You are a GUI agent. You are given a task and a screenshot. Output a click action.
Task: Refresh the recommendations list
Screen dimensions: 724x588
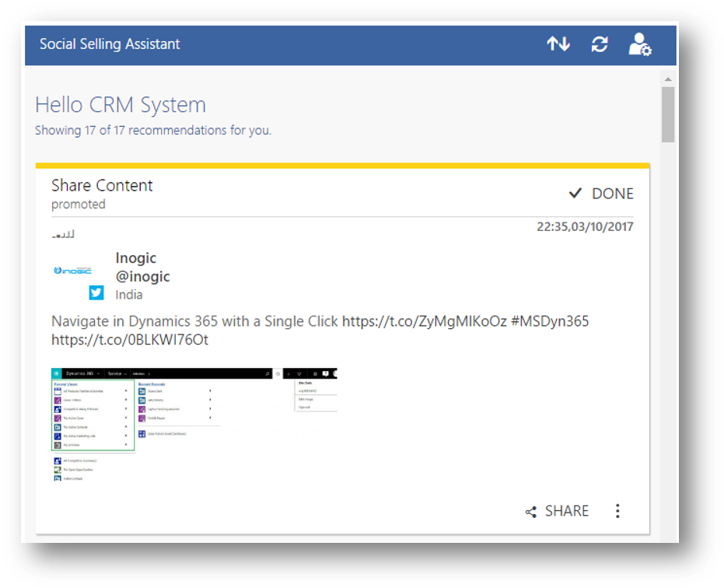pos(600,44)
